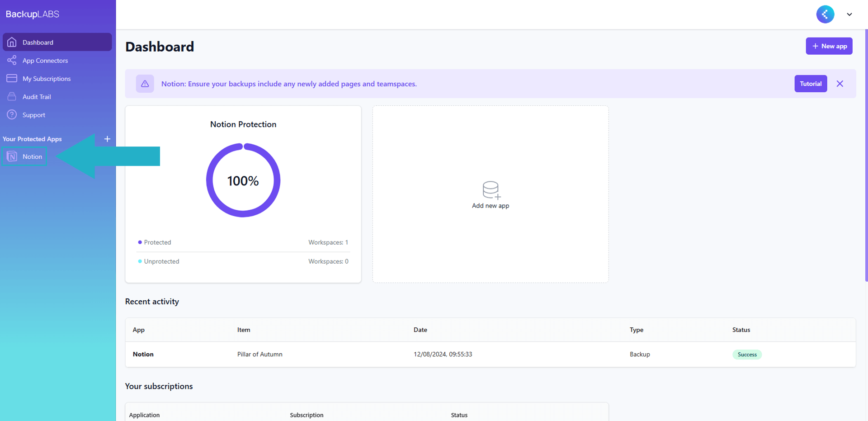
Task: Click the Unprotected legend entry
Action: pos(159,261)
